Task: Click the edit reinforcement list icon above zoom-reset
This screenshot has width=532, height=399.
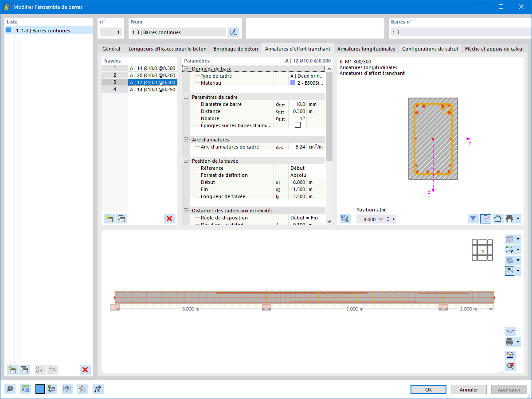Action: (x=510, y=355)
